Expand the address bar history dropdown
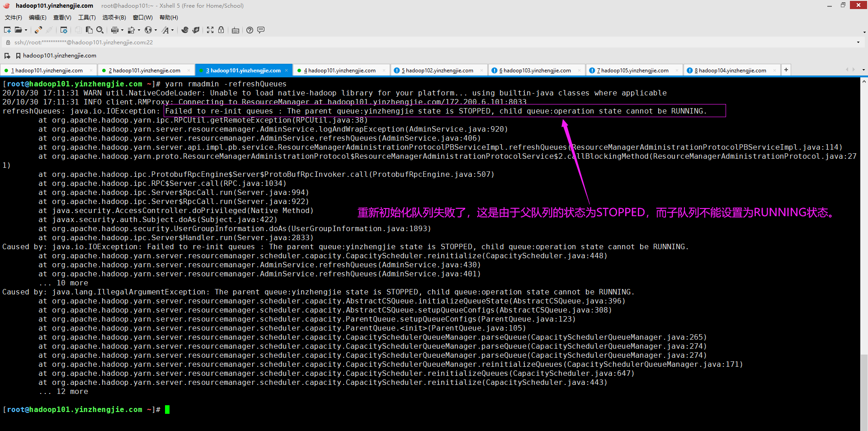Screen dimensions: 868x431 (x=858, y=43)
